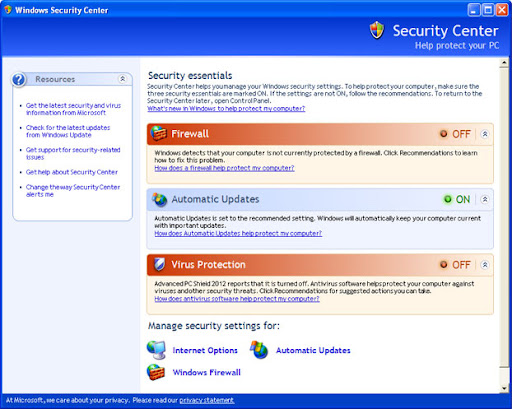Open Internet Options settings link
512x409 pixels.
coord(205,350)
